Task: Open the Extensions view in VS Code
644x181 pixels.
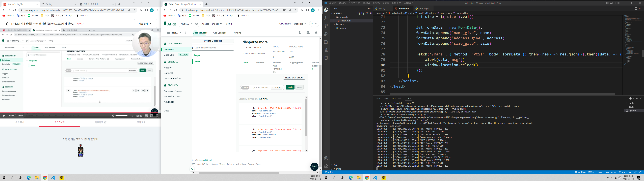Action: (326, 42)
